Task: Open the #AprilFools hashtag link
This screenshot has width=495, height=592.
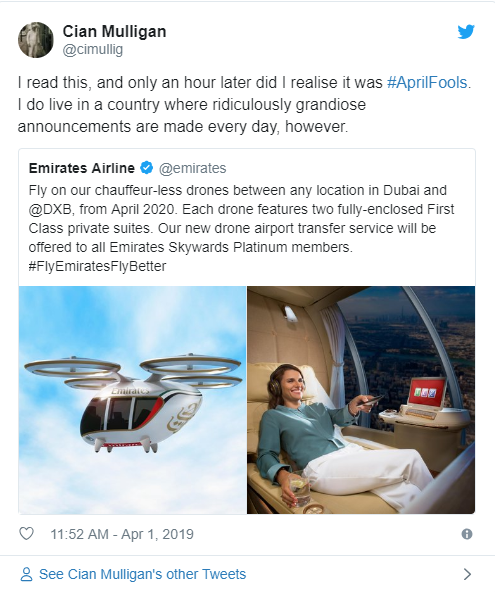Action: [x=427, y=82]
